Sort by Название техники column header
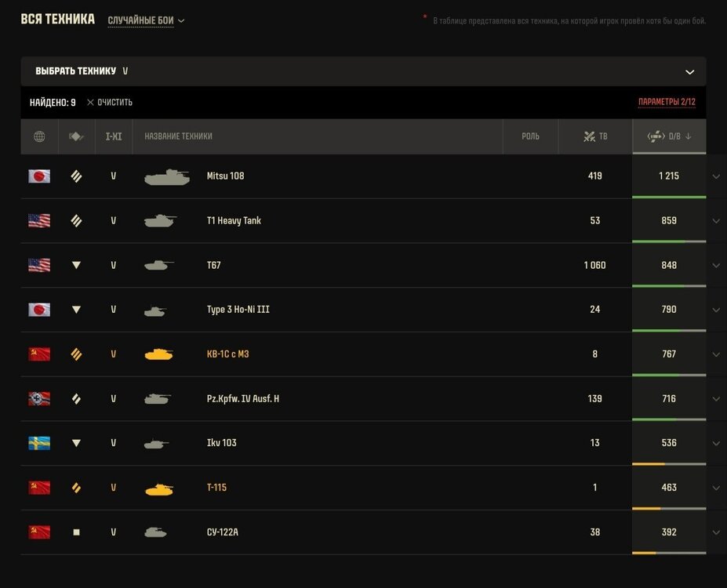This screenshot has height=588, width=727. [x=179, y=136]
